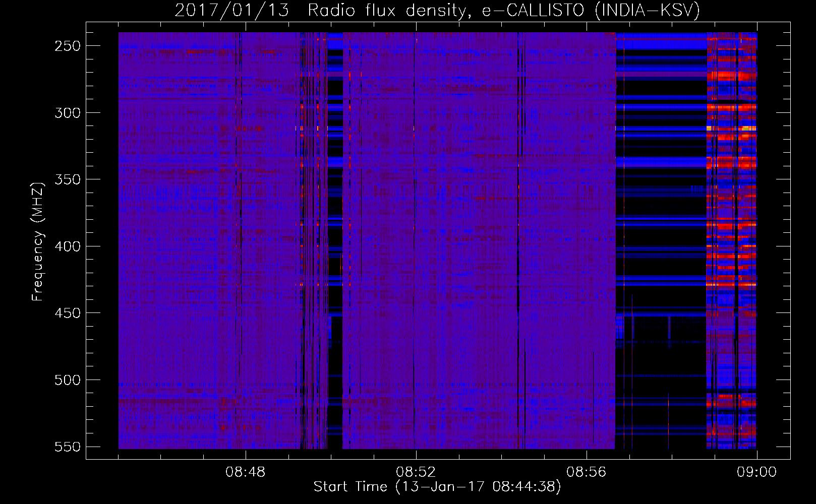Click the 250 frequency tick label
This screenshot has height=504, width=816.
68,46
